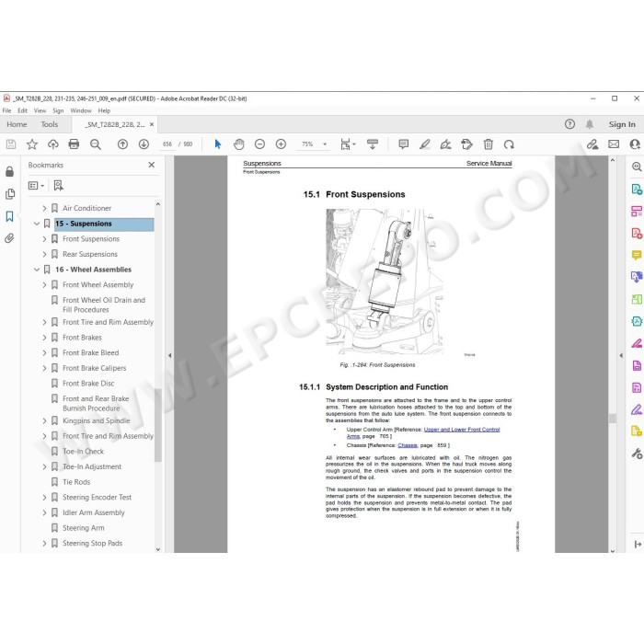Open the File menu
644x644 pixels.
point(7,110)
